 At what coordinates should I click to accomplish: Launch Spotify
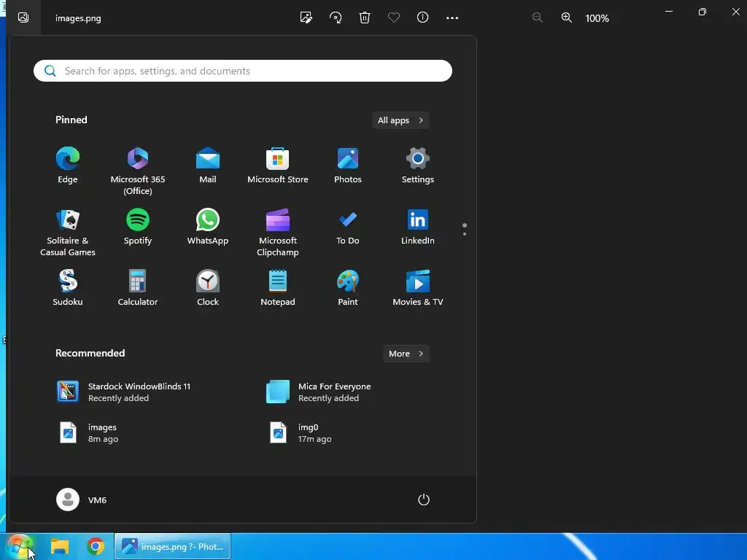[x=138, y=227]
